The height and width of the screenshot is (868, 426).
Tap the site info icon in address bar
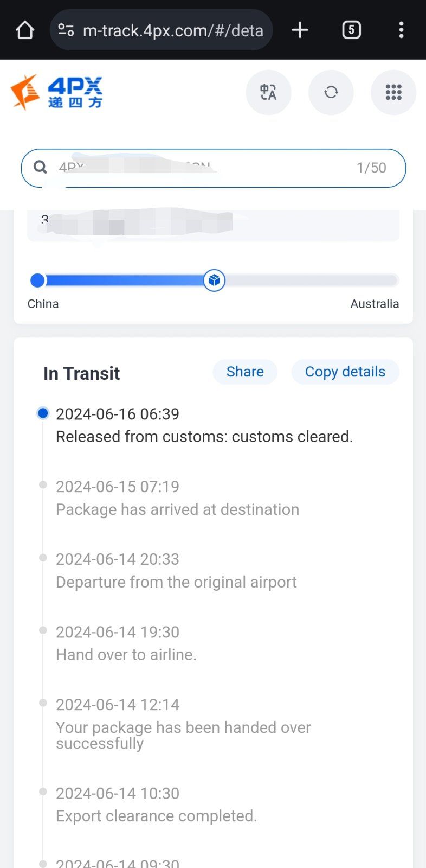click(66, 30)
